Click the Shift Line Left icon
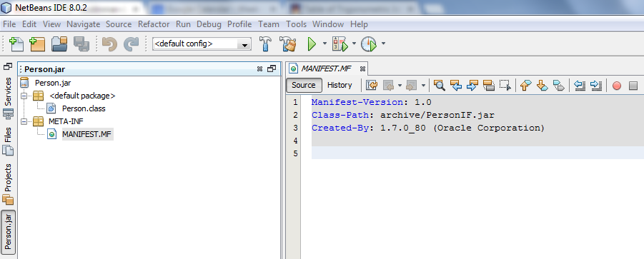Image resolution: width=644 pixels, height=259 pixels. coord(579,85)
